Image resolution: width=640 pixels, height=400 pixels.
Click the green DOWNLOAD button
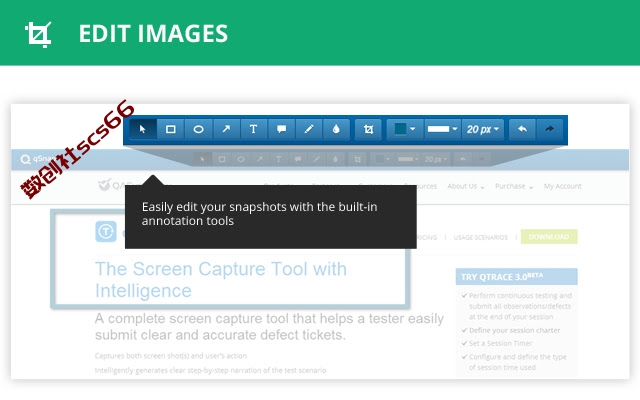(549, 237)
